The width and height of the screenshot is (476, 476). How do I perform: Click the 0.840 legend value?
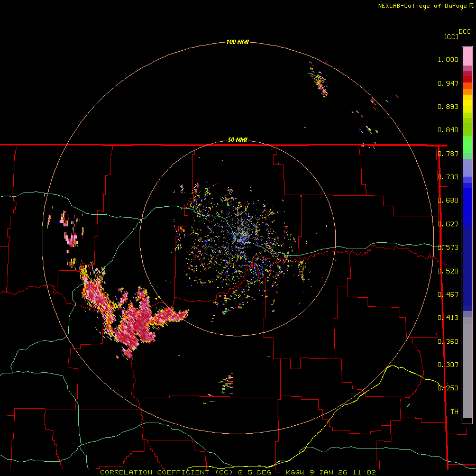pos(448,130)
